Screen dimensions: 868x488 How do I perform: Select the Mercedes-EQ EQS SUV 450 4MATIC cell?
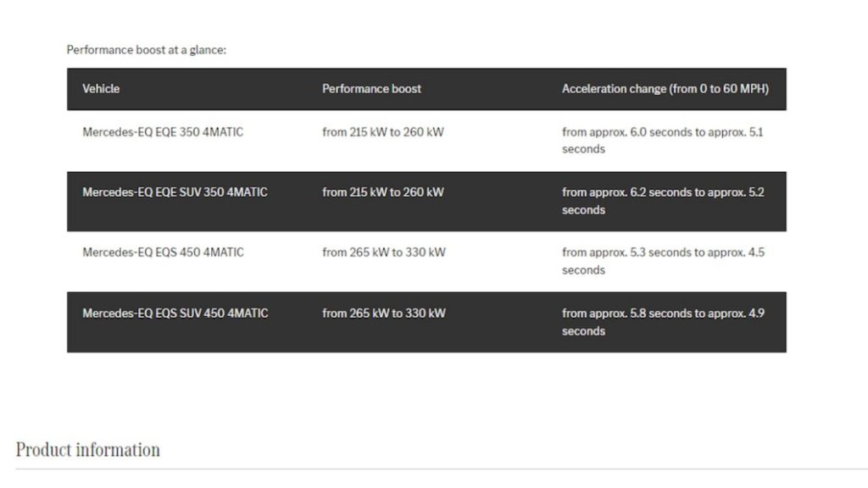click(175, 313)
